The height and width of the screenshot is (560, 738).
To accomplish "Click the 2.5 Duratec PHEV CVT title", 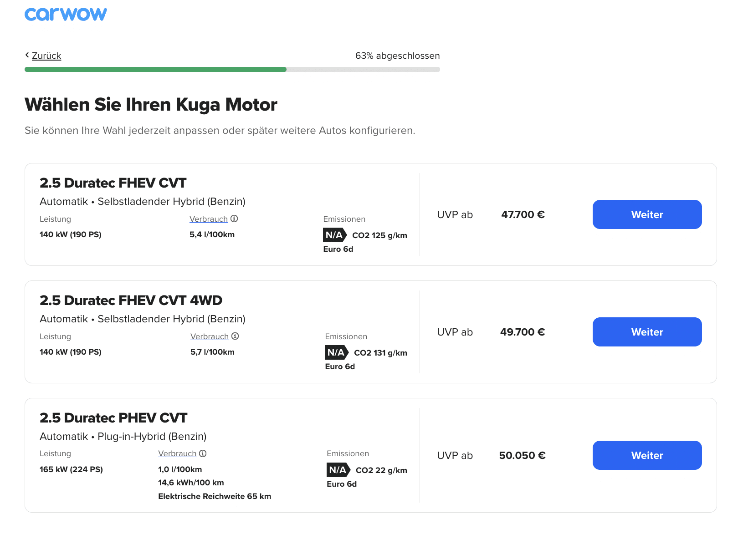I will (x=113, y=418).
